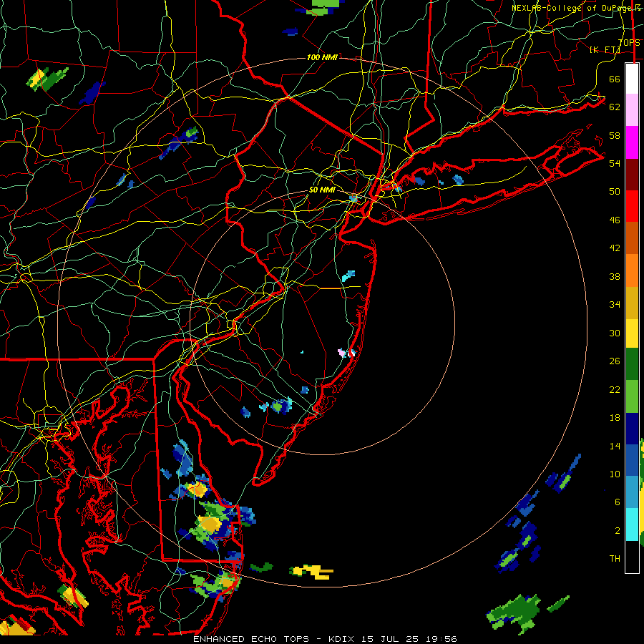644x644 pixels.
Task: Click the legend value "14"
Action: [615, 446]
